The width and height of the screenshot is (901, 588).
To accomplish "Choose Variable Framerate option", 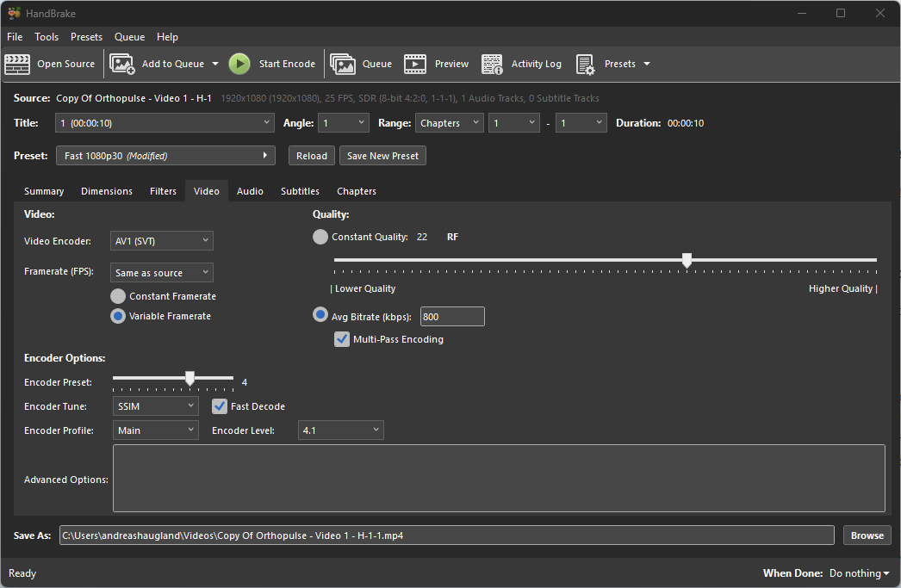I will click(x=118, y=316).
